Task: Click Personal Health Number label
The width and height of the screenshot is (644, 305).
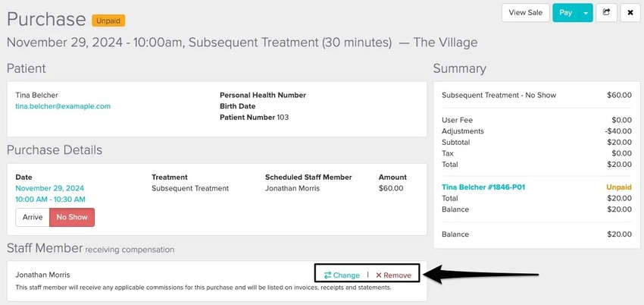Action: [x=263, y=95]
